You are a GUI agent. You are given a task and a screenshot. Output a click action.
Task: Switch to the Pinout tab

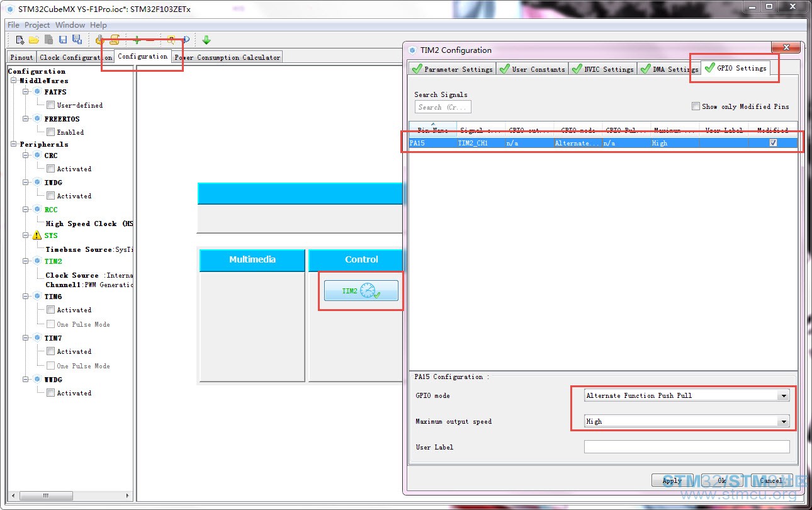pos(21,57)
